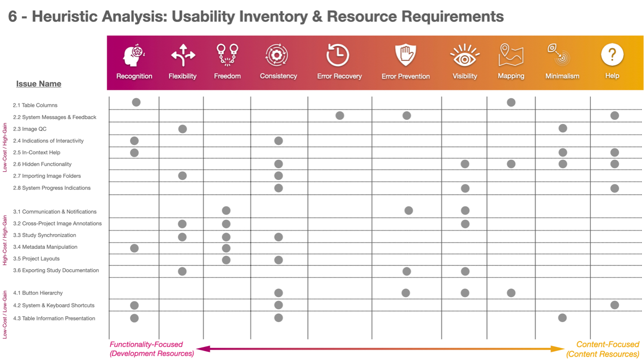644x362 pixels.
Task: Click the 3.3 Study Synchronization issue label
Action: (44, 235)
